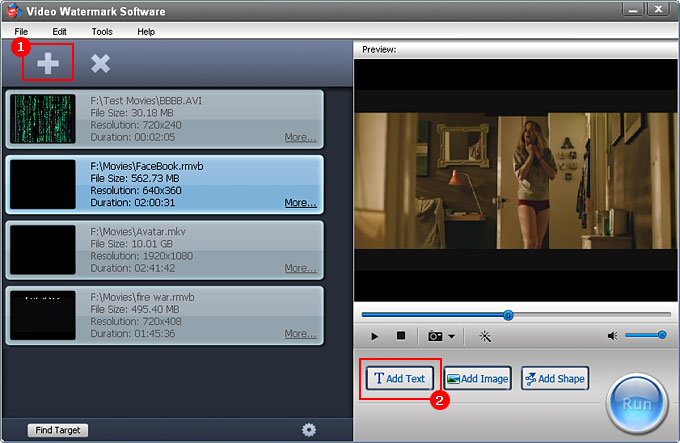Click the F:\Movies\Avatar.mkv file path
This screenshot has height=443, width=680.
click(x=137, y=231)
